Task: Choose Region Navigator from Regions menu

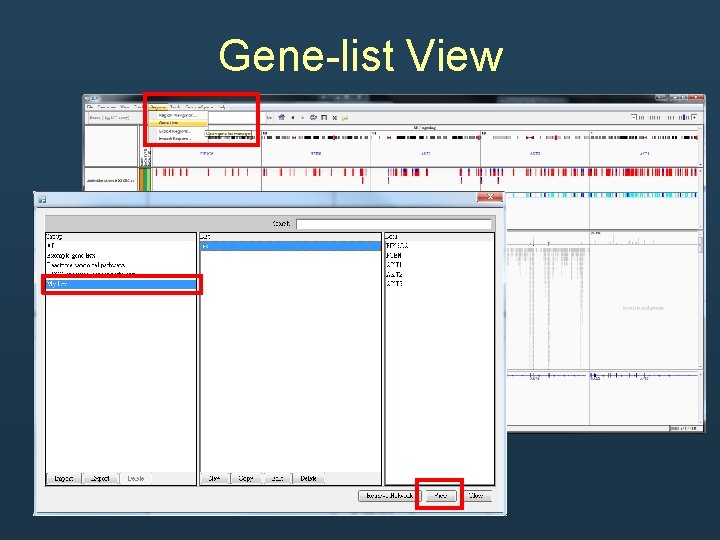Action: [177, 115]
